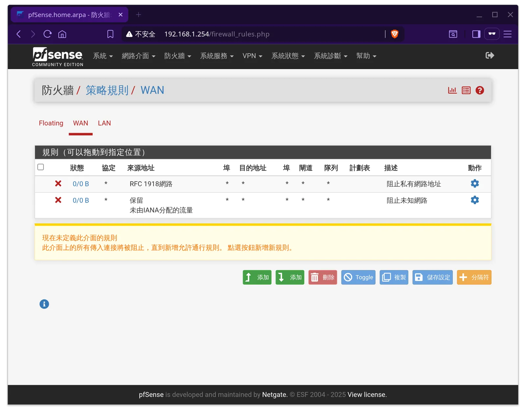This screenshot has height=420, width=526.
Task: Click the browser address bar
Action: coord(263,34)
